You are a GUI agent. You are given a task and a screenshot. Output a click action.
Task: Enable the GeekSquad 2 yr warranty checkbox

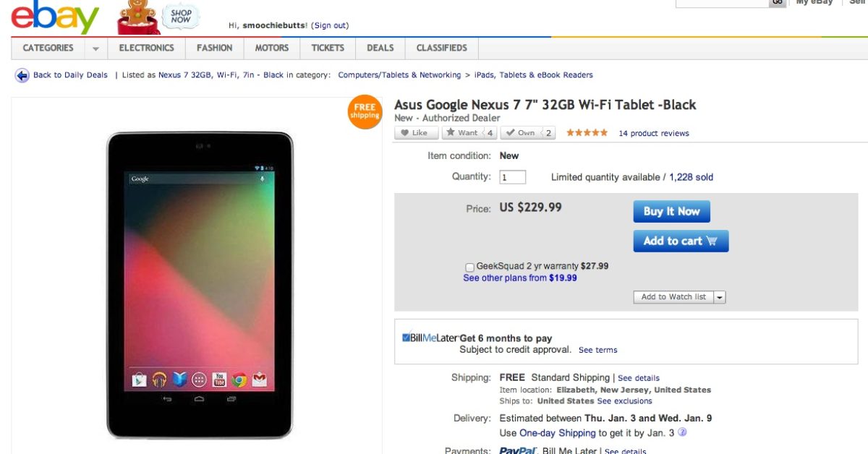tap(469, 267)
